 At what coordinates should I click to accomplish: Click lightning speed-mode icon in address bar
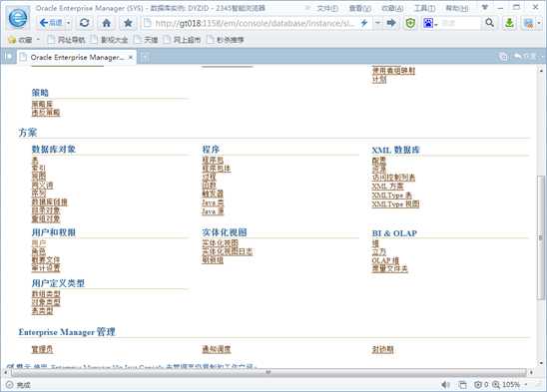pyautogui.click(x=364, y=23)
